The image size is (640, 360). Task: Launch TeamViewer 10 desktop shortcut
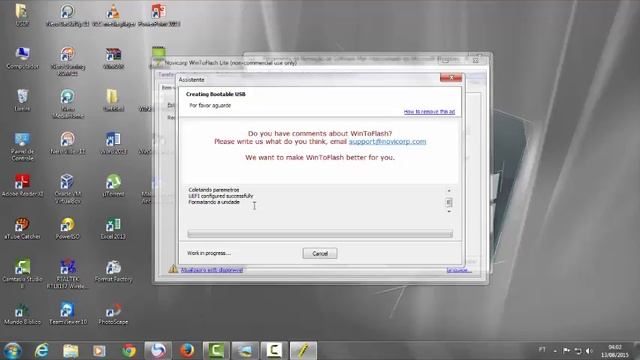pos(68,313)
